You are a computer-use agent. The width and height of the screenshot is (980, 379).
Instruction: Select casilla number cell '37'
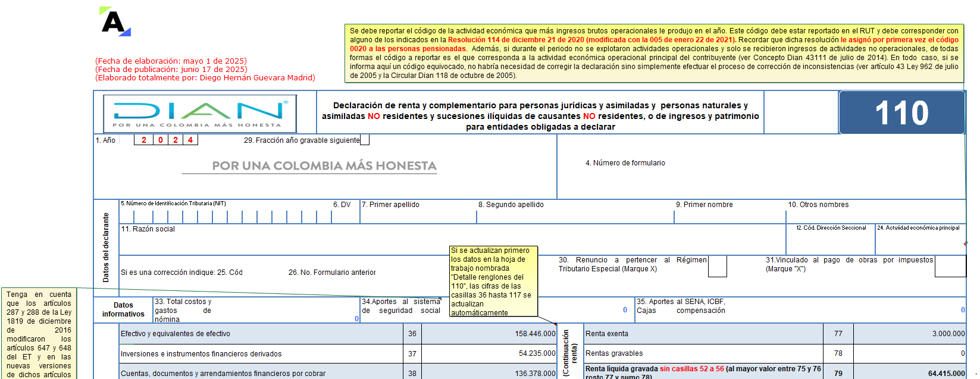412,353
